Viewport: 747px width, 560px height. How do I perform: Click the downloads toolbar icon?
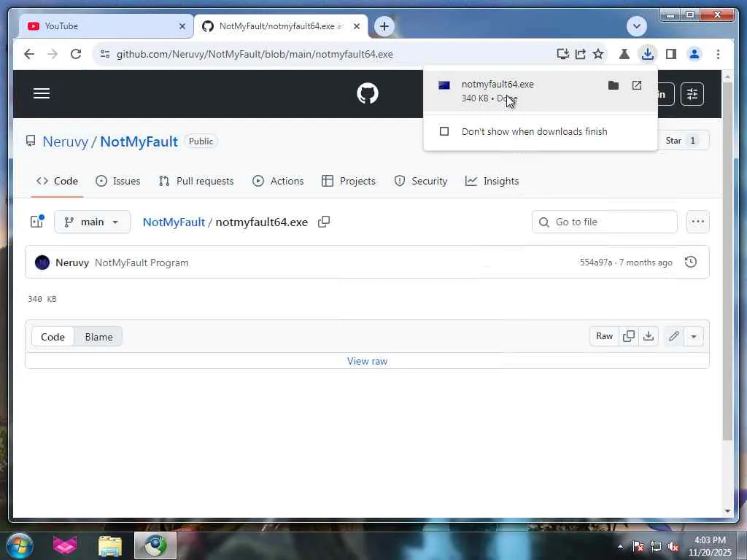coord(648,54)
